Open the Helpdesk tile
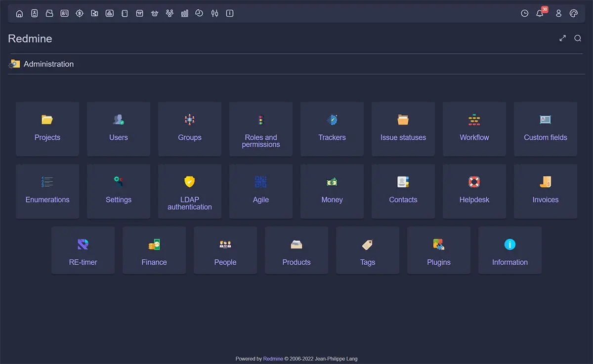The height and width of the screenshot is (364, 593). coord(474,191)
